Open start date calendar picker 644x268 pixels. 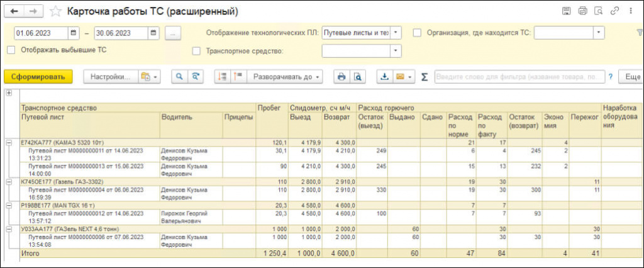[73, 33]
